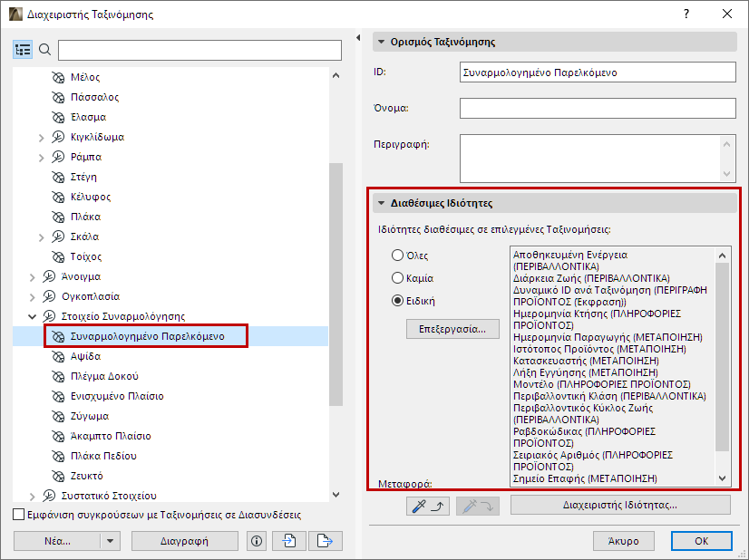Click the search magnifier icon
The width and height of the screenshot is (749, 560).
45,50
